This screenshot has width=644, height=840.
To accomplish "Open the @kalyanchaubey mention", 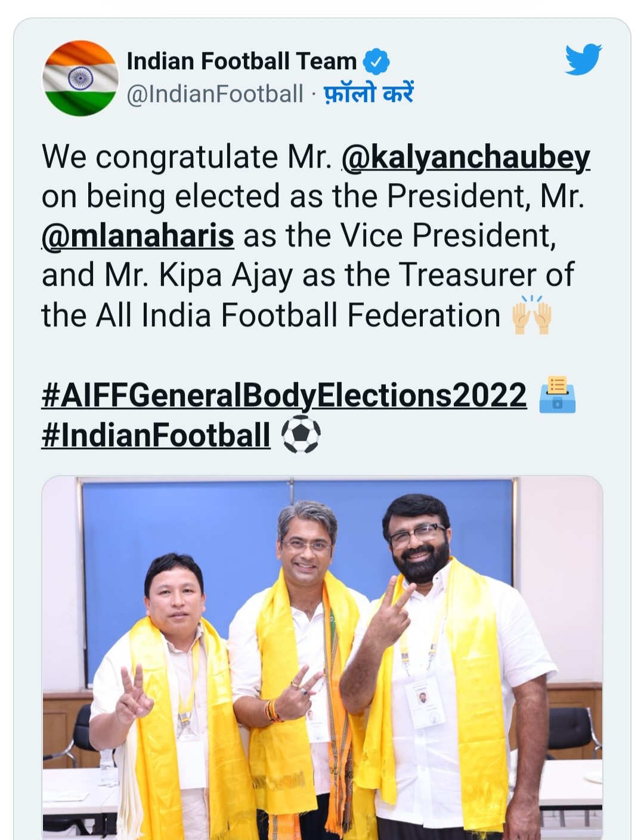I will (466, 157).
